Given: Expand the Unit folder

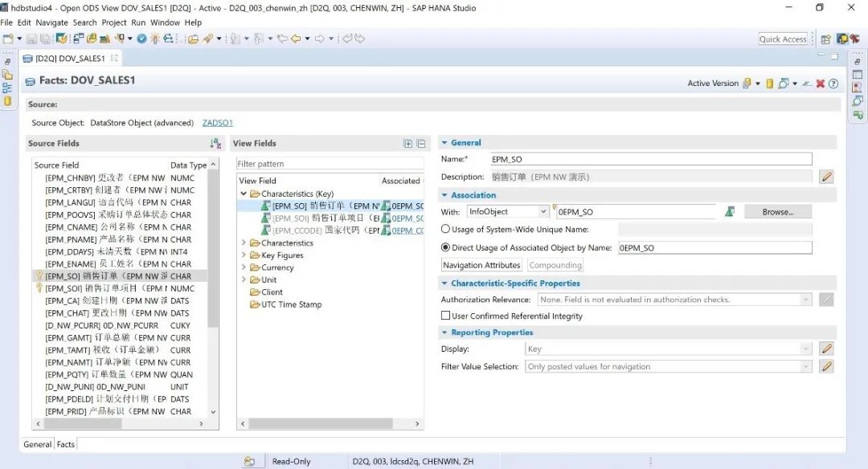Looking at the screenshot, I should coord(244,279).
